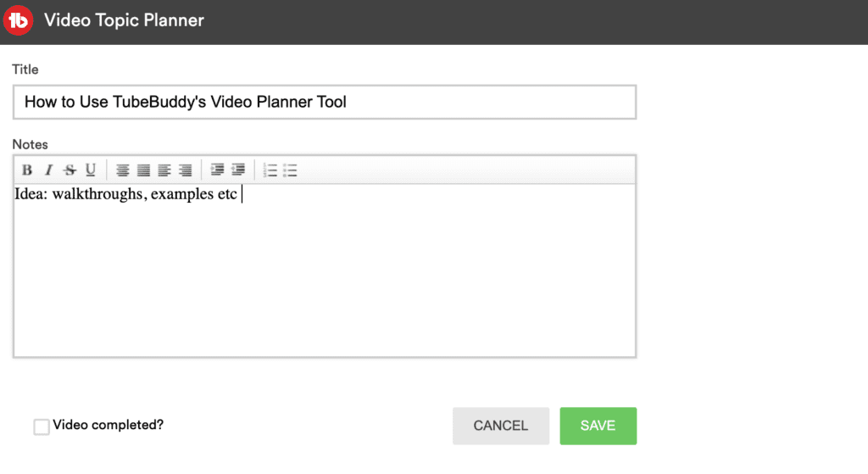Center align the notes text
This screenshot has width=868, height=474.
pyautogui.click(x=123, y=170)
